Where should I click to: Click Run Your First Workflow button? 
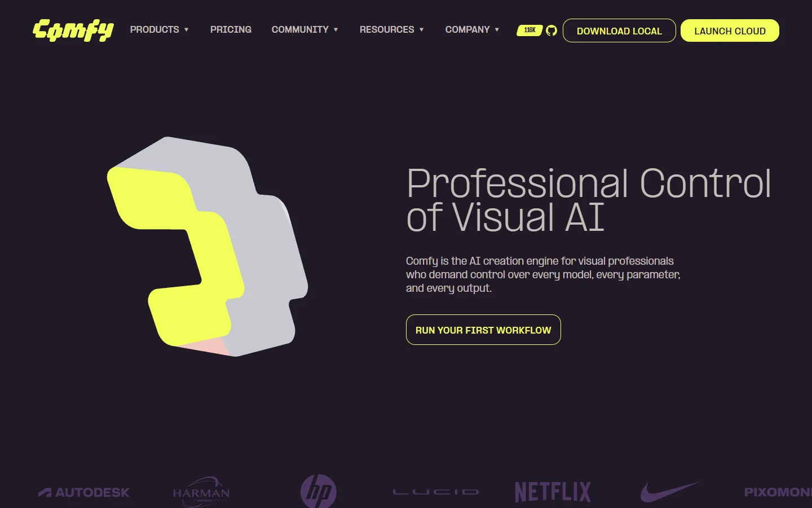click(x=483, y=330)
